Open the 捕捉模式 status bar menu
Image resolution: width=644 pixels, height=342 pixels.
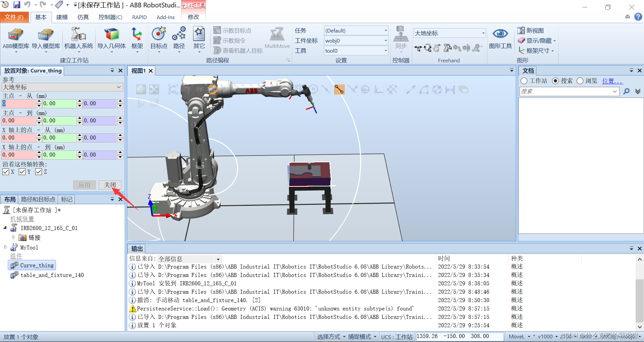(x=362, y=337)
